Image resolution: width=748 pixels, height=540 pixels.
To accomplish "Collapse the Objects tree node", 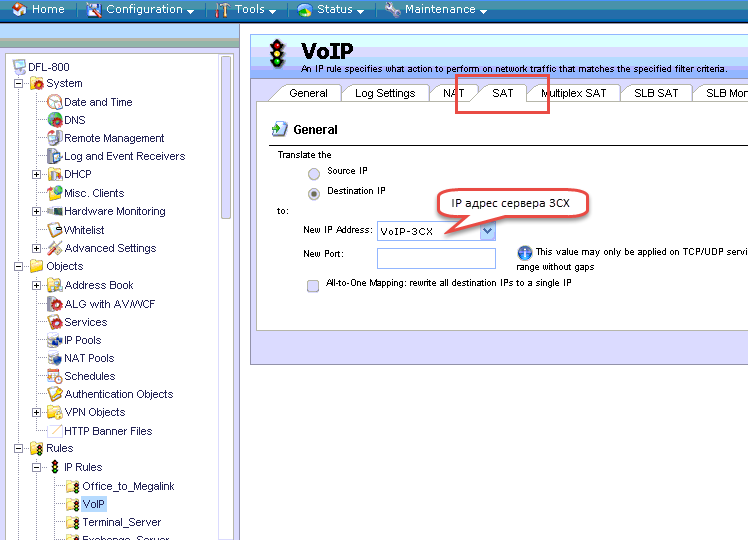I will coord(18,267).
